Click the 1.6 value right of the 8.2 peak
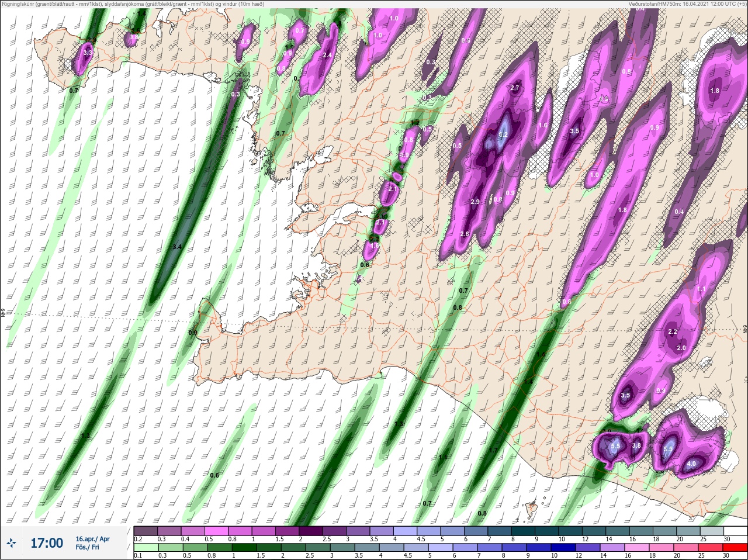The height and width of the screenshot is (560, 748). coord(543,125)
